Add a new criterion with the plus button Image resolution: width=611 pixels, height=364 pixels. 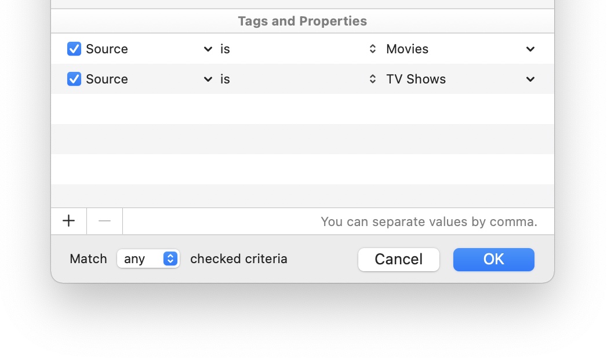(69, 221)
